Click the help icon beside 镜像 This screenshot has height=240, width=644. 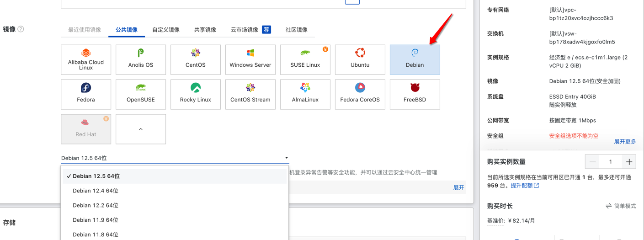coord(21,29)
